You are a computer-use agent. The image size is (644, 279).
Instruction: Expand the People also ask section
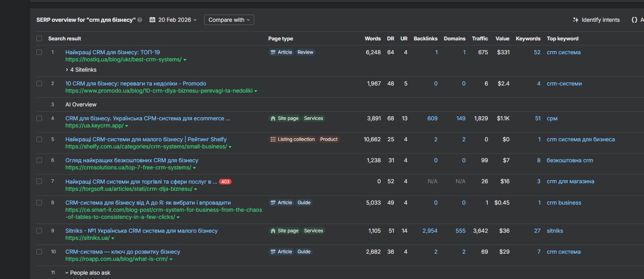coord(88,273)
